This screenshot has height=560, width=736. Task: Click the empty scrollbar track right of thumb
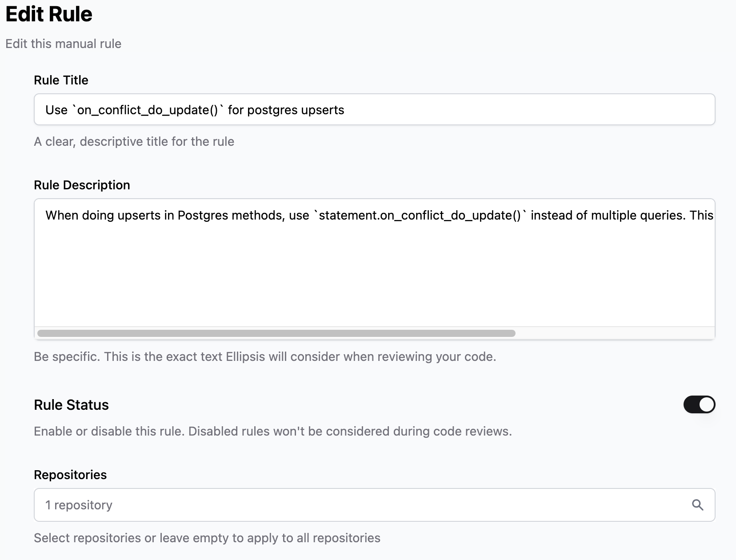pos(613,333)
